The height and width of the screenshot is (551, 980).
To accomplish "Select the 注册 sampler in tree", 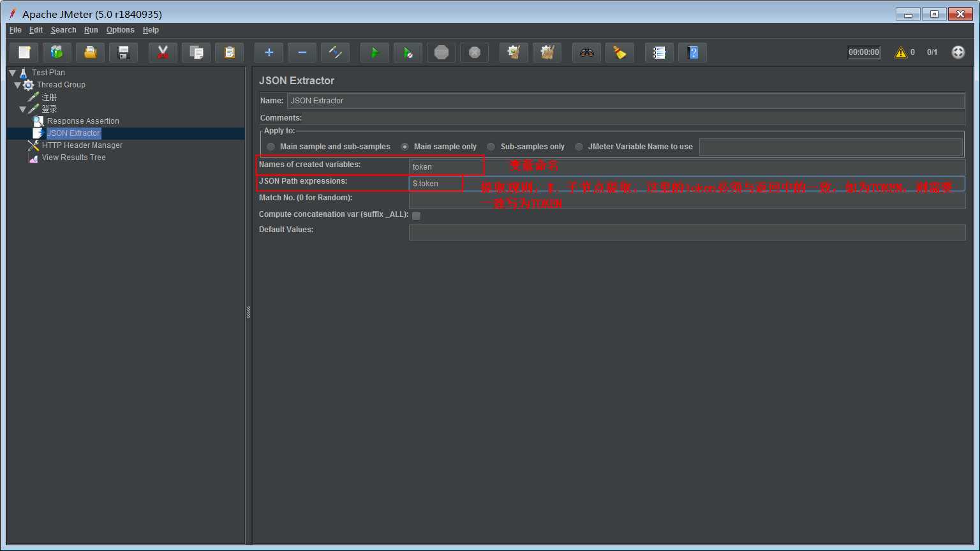I will click(x=49, y=97).
